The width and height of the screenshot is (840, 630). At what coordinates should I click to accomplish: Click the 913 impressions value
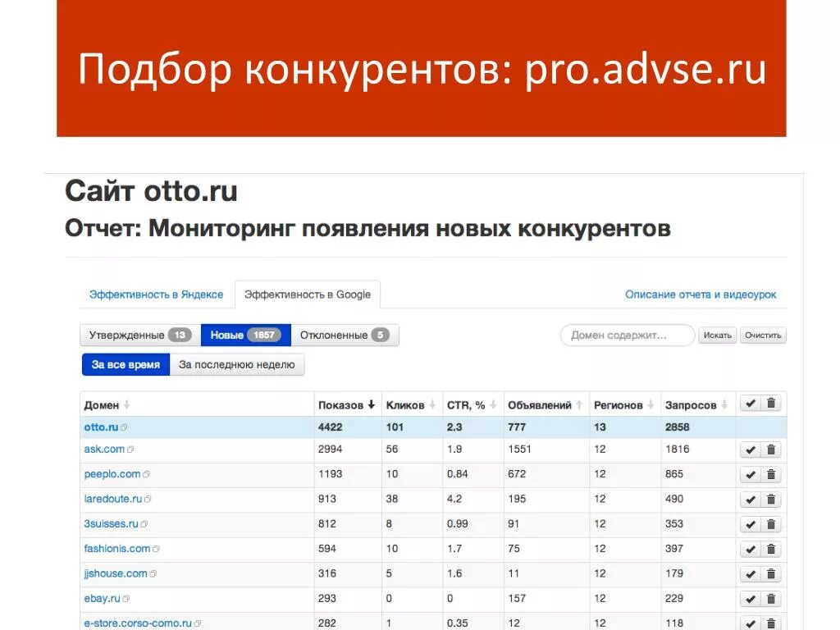(327, 499)
